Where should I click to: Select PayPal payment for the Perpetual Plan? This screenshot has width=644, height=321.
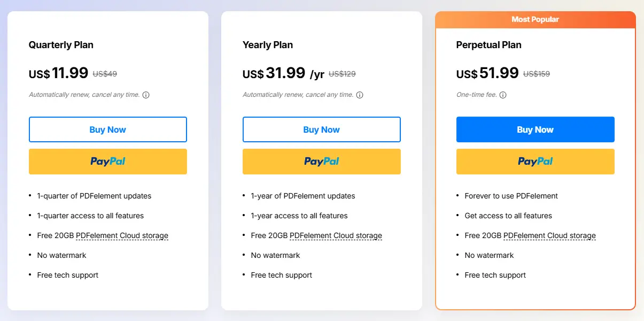point(535,162)
